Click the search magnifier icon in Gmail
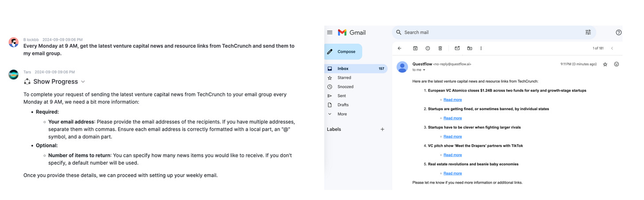This screenshot has height=200, width=644. click(399, 32)
